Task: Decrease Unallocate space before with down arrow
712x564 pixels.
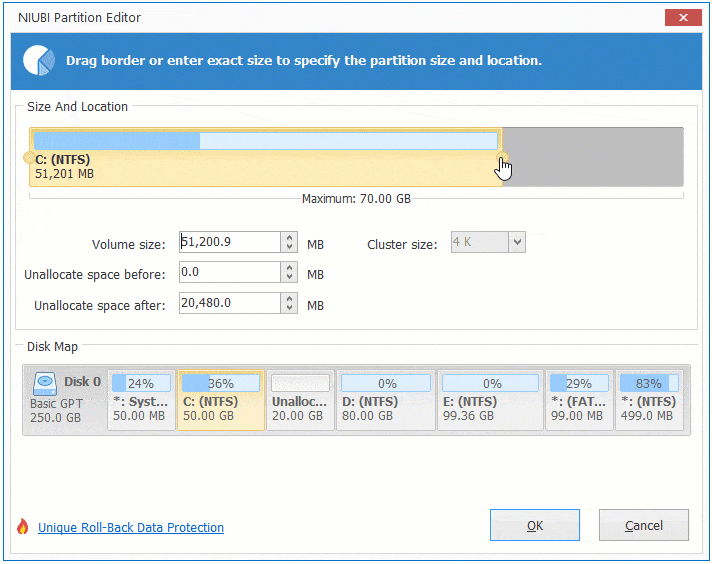Action: [290, 278]
